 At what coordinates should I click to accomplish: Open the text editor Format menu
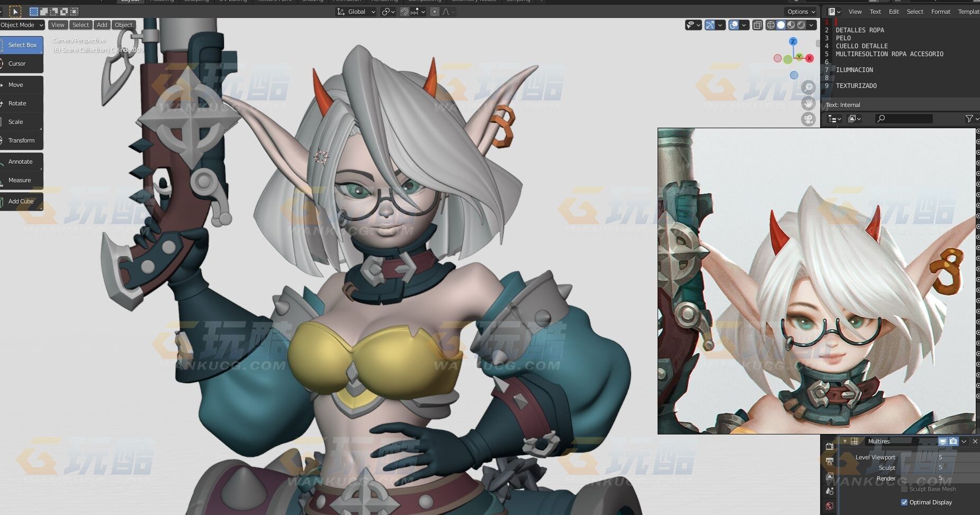pos(941,12)
